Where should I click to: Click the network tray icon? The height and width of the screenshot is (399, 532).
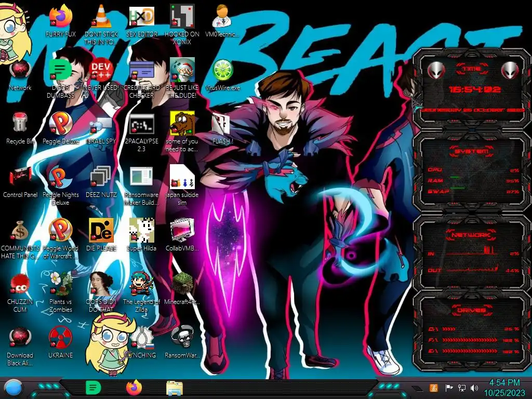[x=461, y=388]
